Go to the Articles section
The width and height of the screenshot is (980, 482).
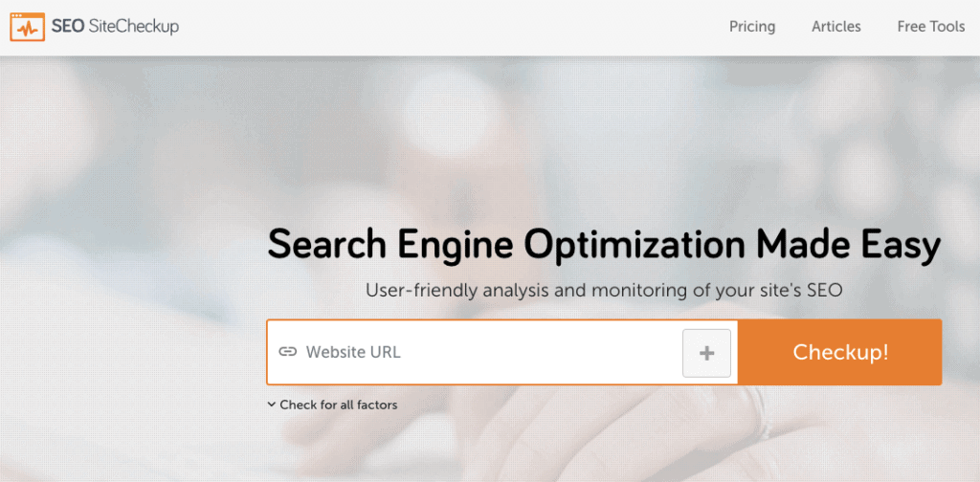pos(836,27)
